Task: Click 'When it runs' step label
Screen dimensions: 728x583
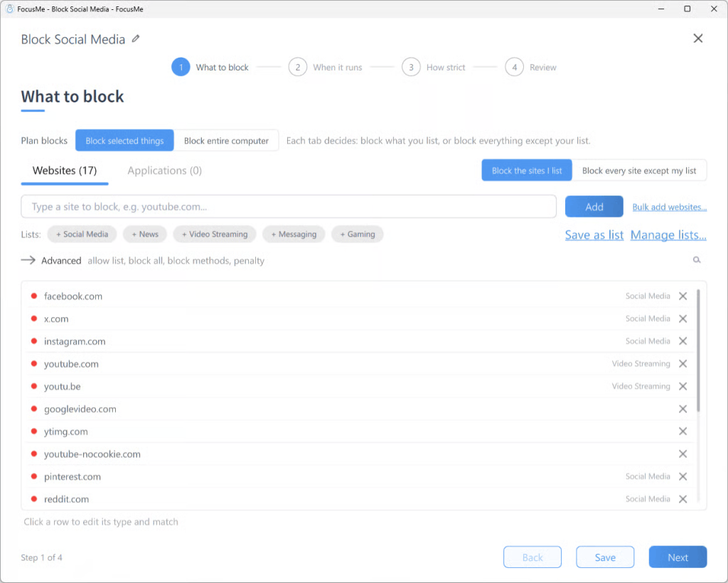Action: pyautogui.click(x=338, y=68)
